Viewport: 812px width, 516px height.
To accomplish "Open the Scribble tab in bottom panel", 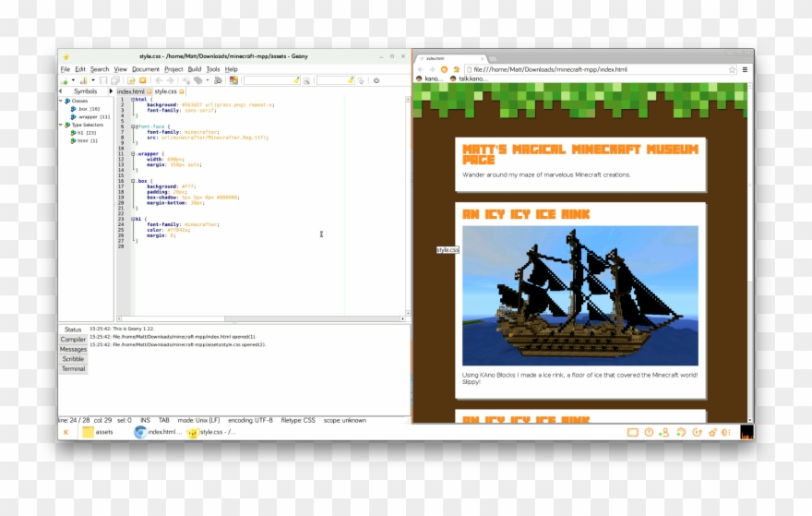I will pyautogui.click(x=73, y=359).
